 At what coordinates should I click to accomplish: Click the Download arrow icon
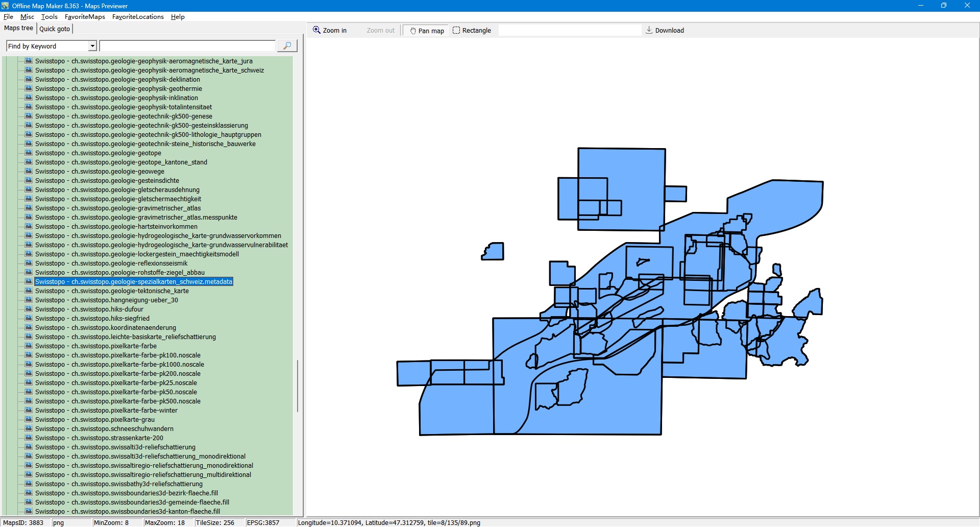(649, 30)
